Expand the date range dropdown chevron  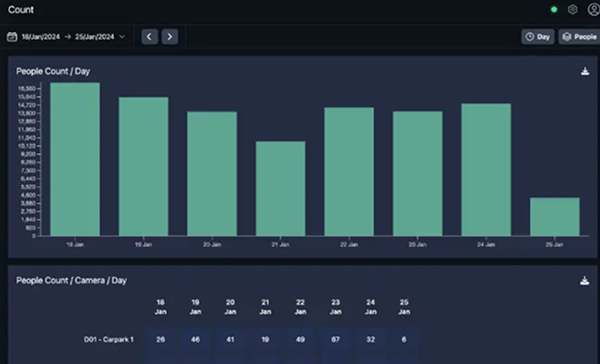pyautogui.click(x=122, y=37)
